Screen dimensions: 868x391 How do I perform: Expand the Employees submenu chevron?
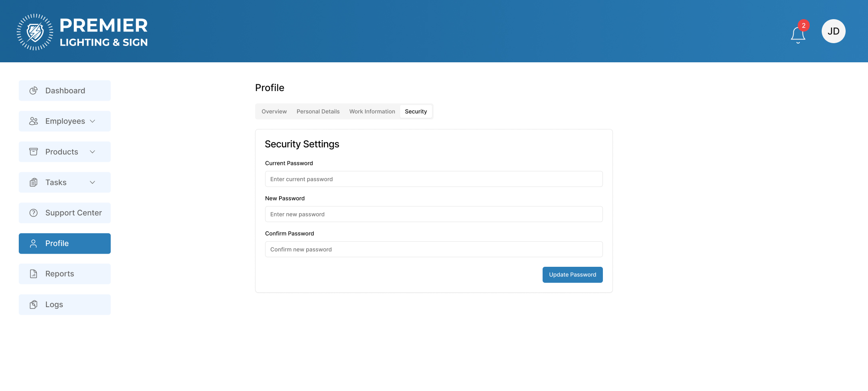click(93, 121)
